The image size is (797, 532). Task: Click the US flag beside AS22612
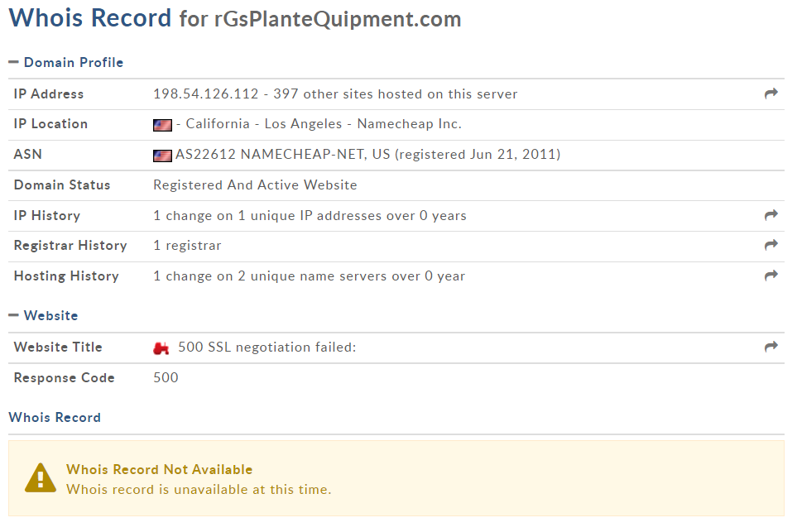coord(162,156)
